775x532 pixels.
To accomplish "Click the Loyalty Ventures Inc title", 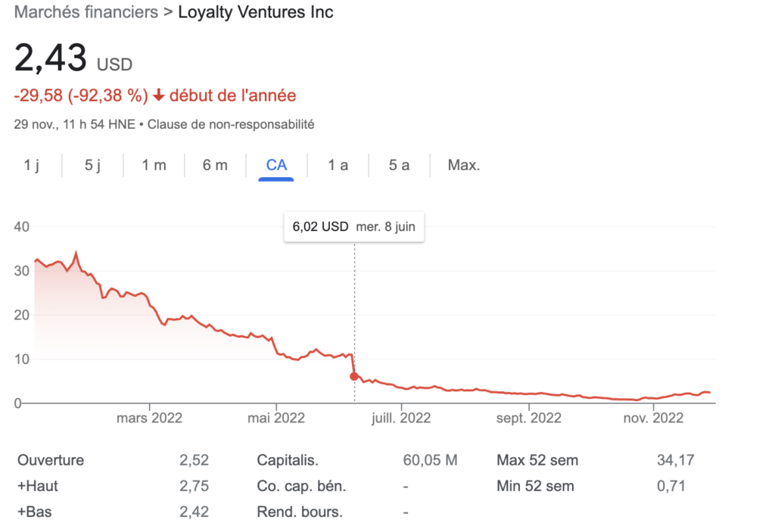I will (x=255, y=12).
